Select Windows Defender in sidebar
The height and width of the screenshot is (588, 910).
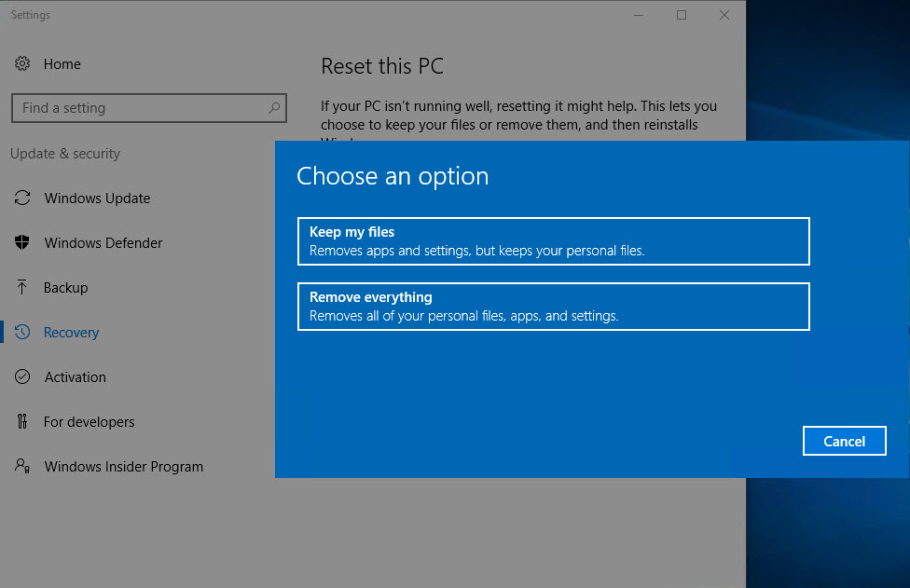coord(103,243)
